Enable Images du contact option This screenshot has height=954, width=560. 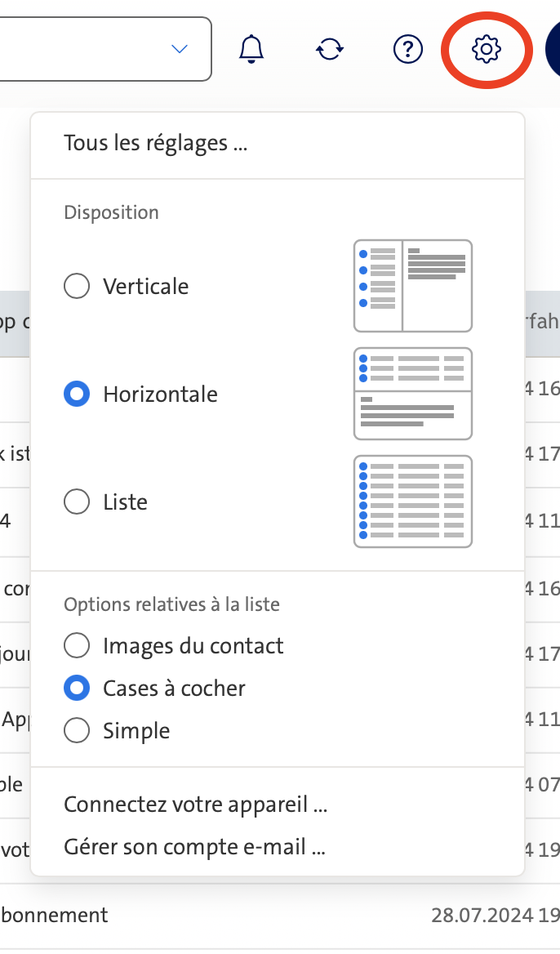click(x=76, y=645)
